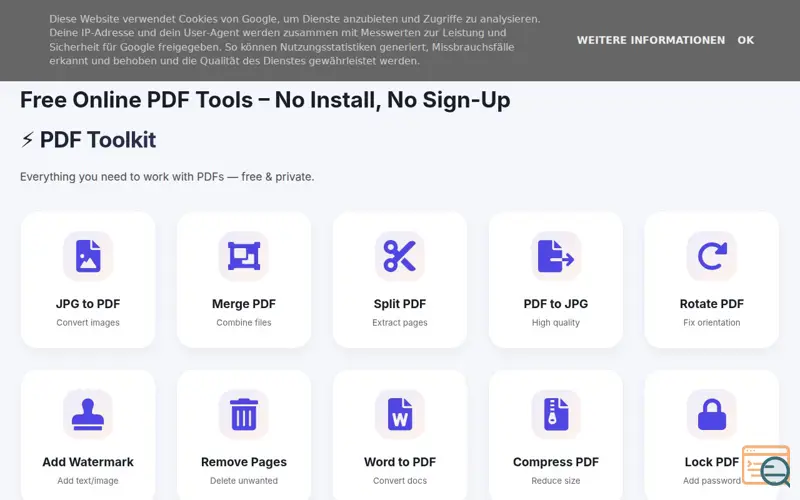Click the Merge PDF combine icon
The height and width of the screenshot is (500, 800).
[244, 256]
